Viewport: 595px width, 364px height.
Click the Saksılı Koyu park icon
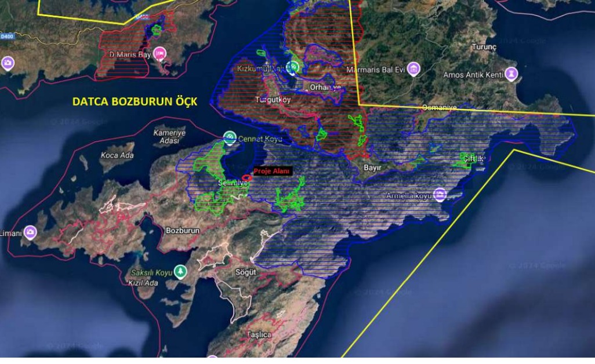(182, 271)
